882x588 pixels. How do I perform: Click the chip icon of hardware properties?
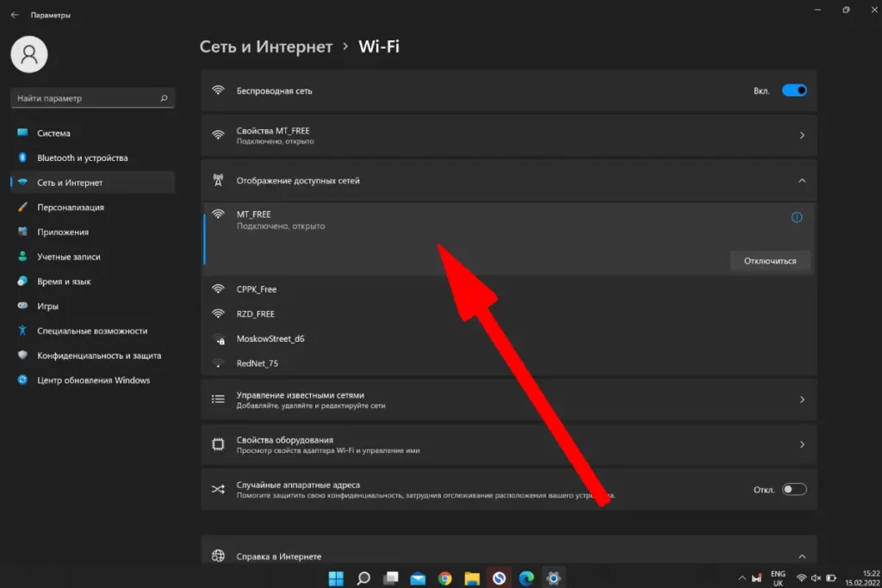218,444
